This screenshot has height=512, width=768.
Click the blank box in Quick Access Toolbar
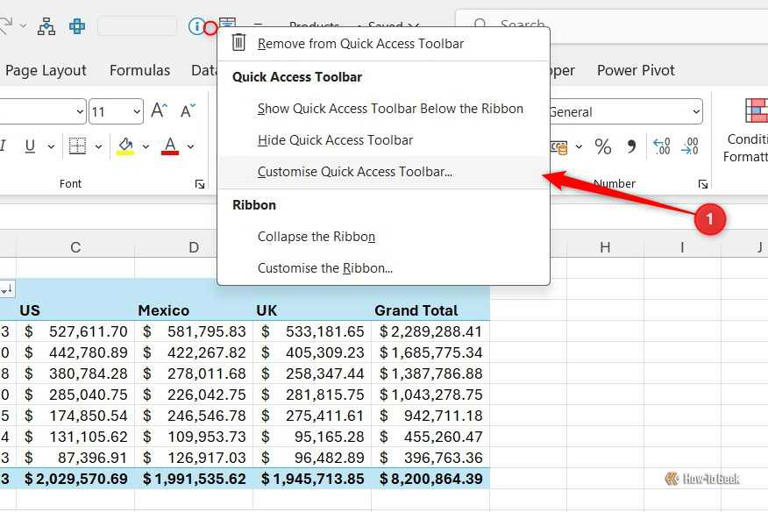click(137, 26)
